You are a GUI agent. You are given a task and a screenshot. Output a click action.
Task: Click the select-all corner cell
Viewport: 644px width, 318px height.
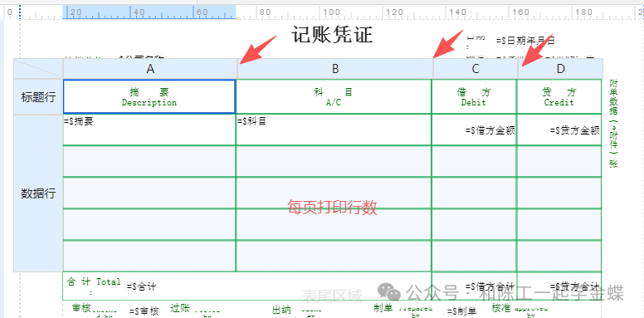(38, 69)
